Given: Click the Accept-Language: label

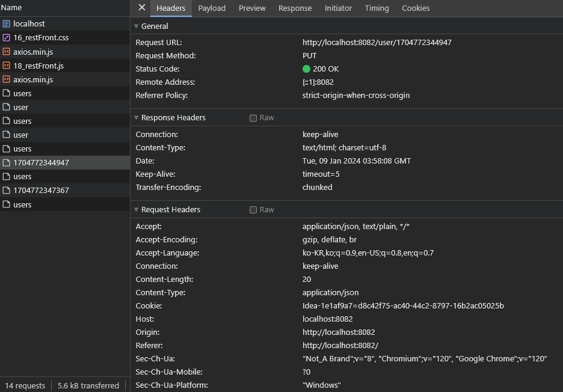Looking at the screenshot, I should [167, 253].
